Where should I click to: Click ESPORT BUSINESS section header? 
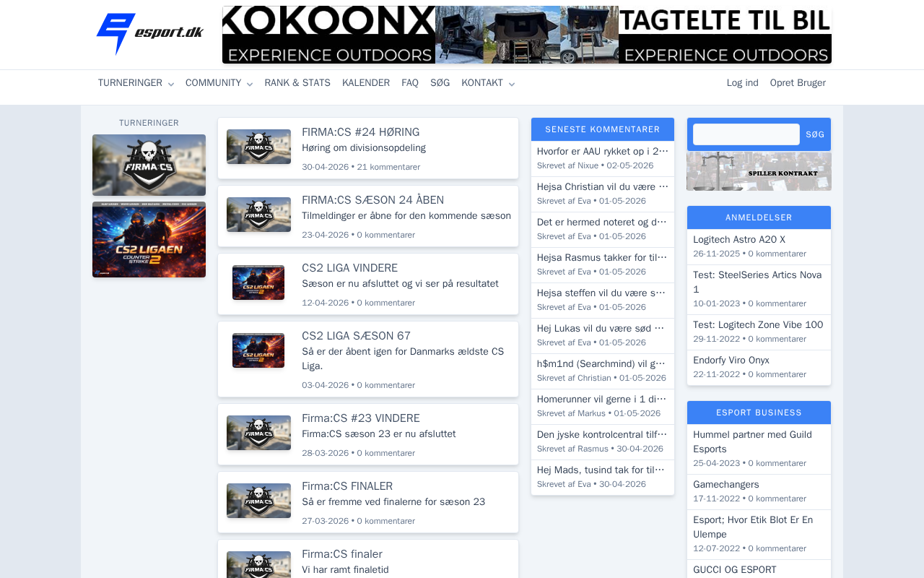click(759, 413)
